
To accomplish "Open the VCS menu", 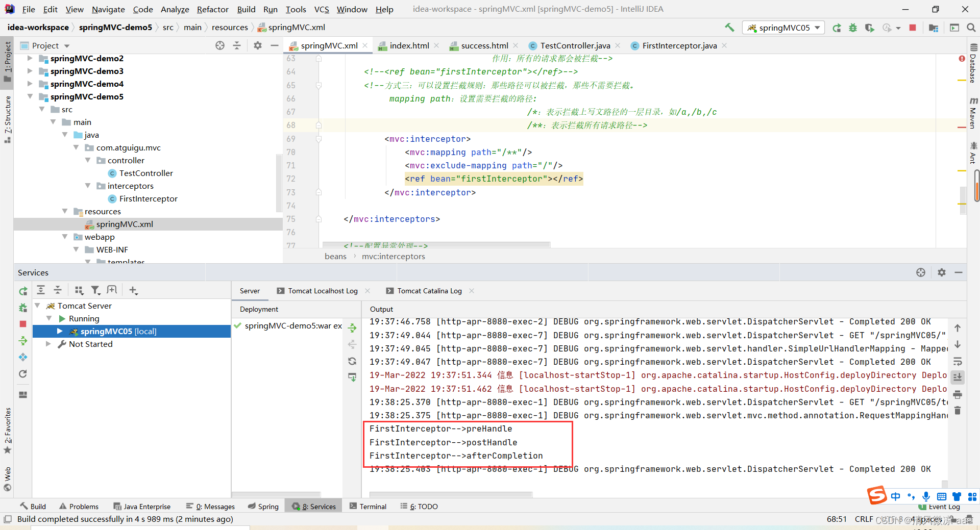I will [x=322, y=9].
